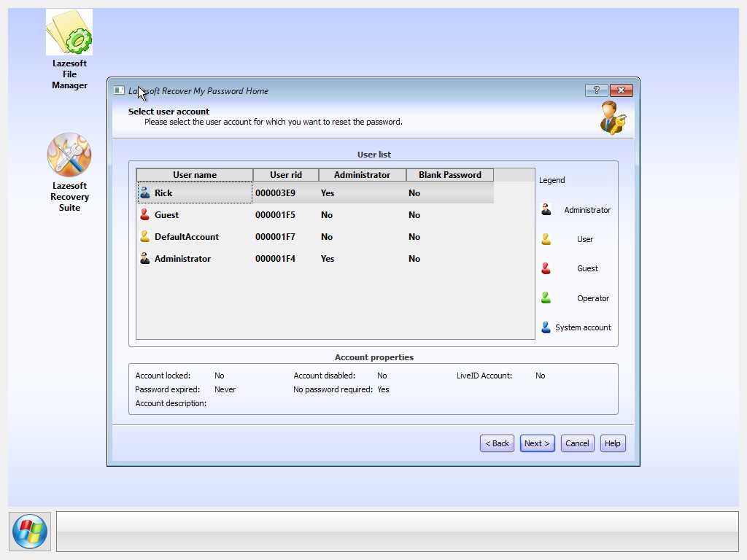747x560 pixels.
Task: Click the window title bar app icon
Action: pyautogui.click(x=119, y=90)
